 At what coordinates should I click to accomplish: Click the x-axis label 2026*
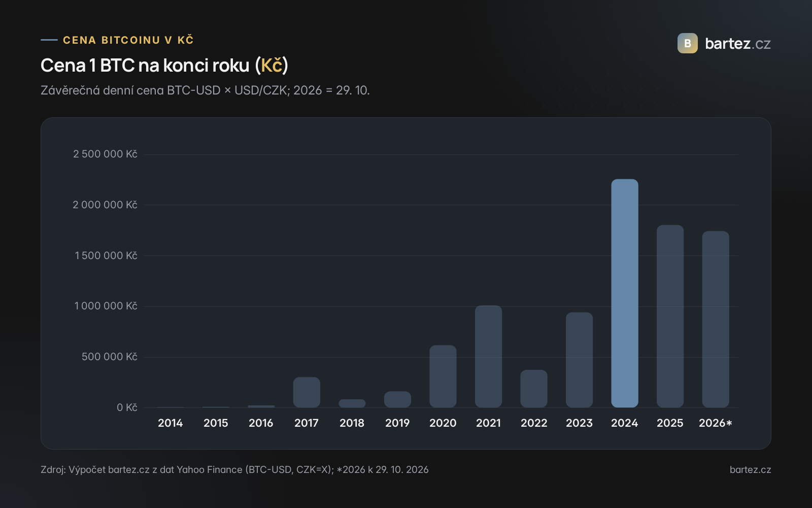716,423
